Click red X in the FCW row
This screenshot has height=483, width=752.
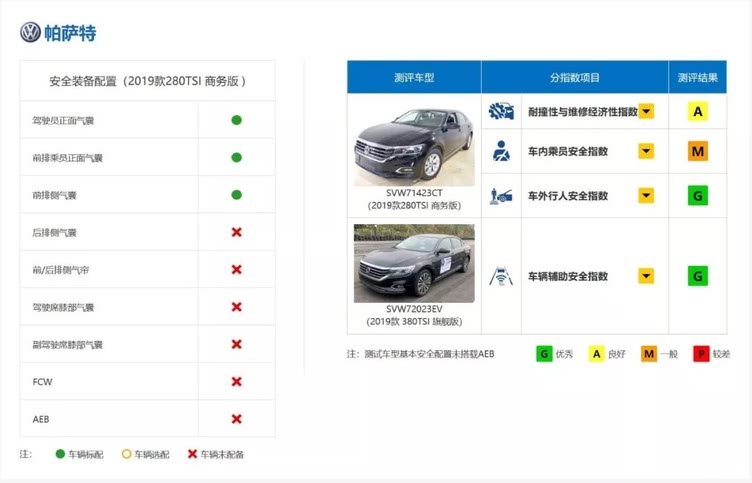[236, 382]
